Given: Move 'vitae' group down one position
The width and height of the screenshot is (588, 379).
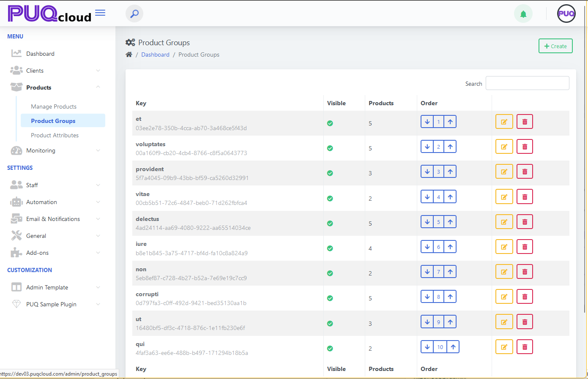Looking at the screenshot, I should [427, 196].
